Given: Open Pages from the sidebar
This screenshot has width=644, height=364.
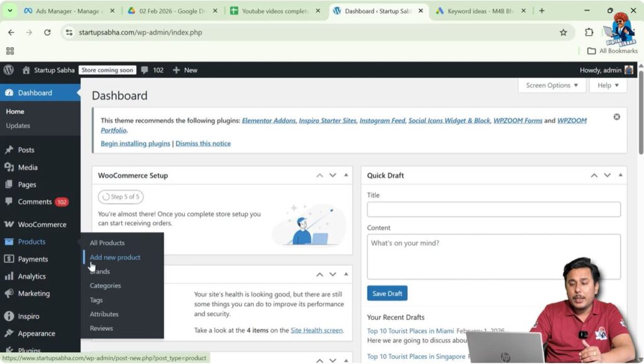Looking at the screenshot, I should (26, 184).
